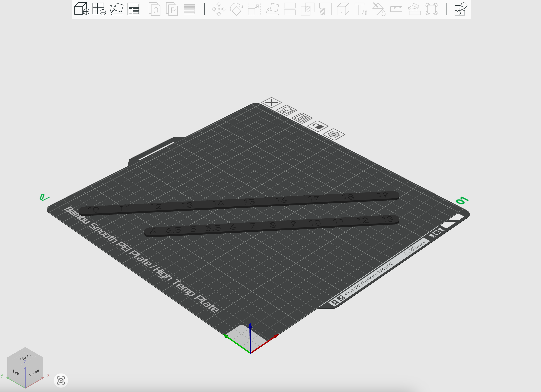Add a new plate with the grid icon
The width and height of the screenshot is (541, 392).
pyautogui.click(x=99, y=9)
